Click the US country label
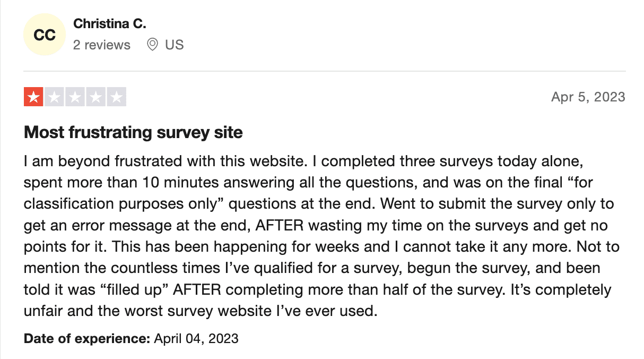The width and height of the screenshot is (644, 359). point(174,45)
